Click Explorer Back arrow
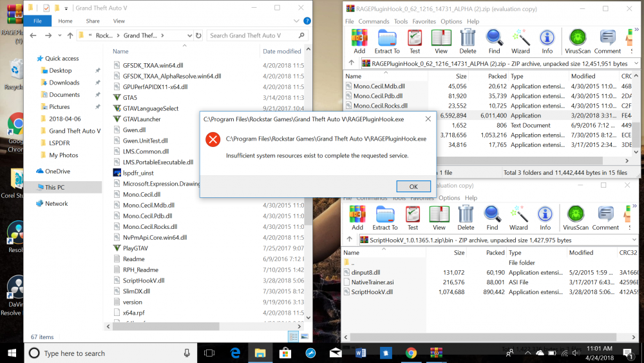Image resolution: width=644 pixels, height=363 pixels. [33, 35]
